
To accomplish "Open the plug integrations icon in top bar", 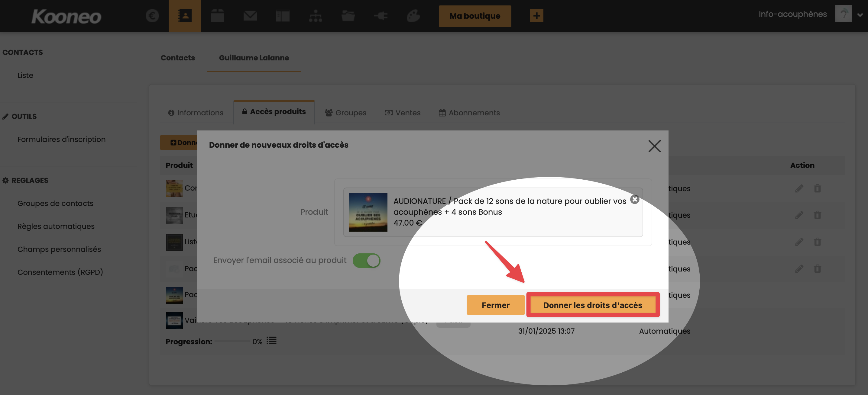I will 381,16.
